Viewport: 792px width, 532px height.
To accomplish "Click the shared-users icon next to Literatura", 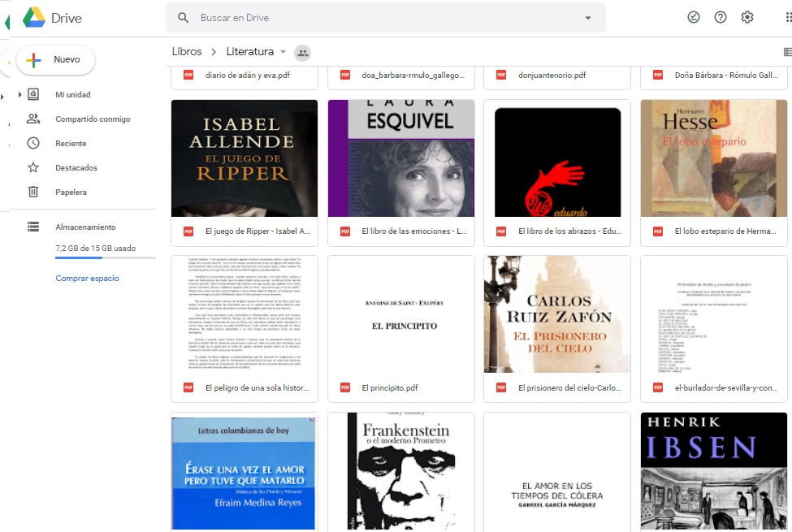I will [302, 51].
